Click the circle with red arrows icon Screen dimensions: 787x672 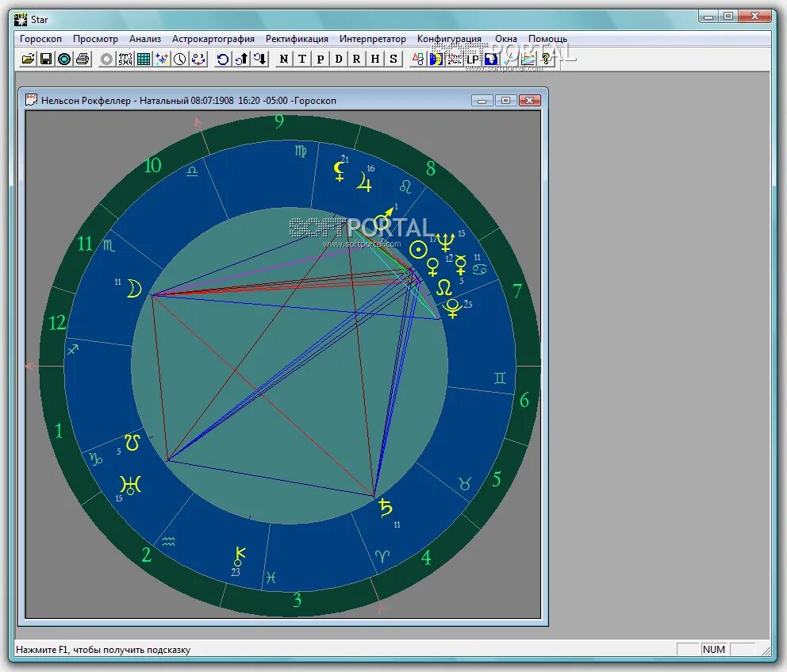(x=198, y=60)
